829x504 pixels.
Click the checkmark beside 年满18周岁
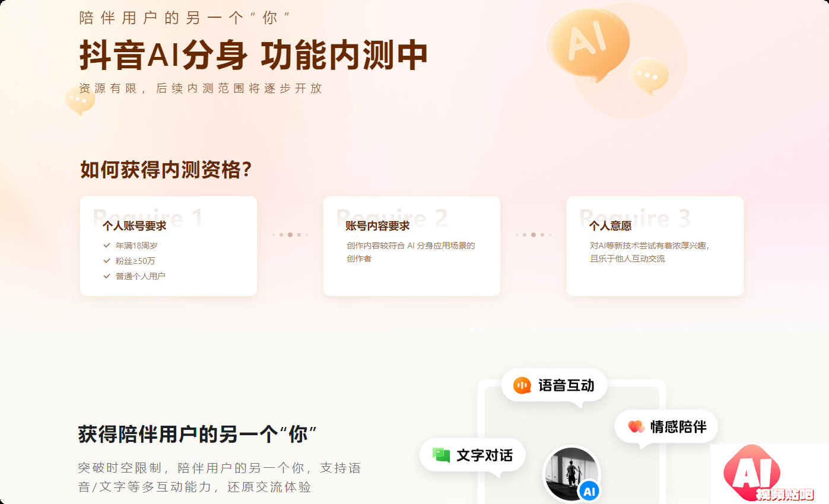click(x=107, y=245)
